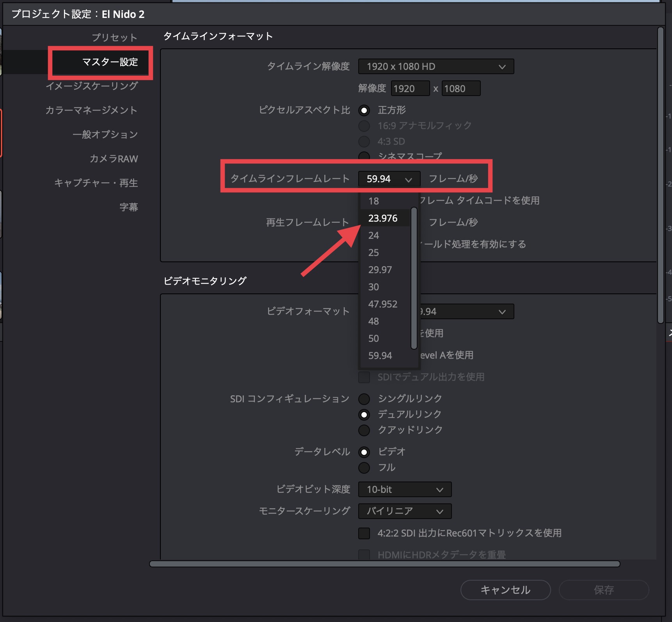This screenshot has height=622, width=672.
Task: Choose 18 from the frame rate list
Action: [384, 201]
